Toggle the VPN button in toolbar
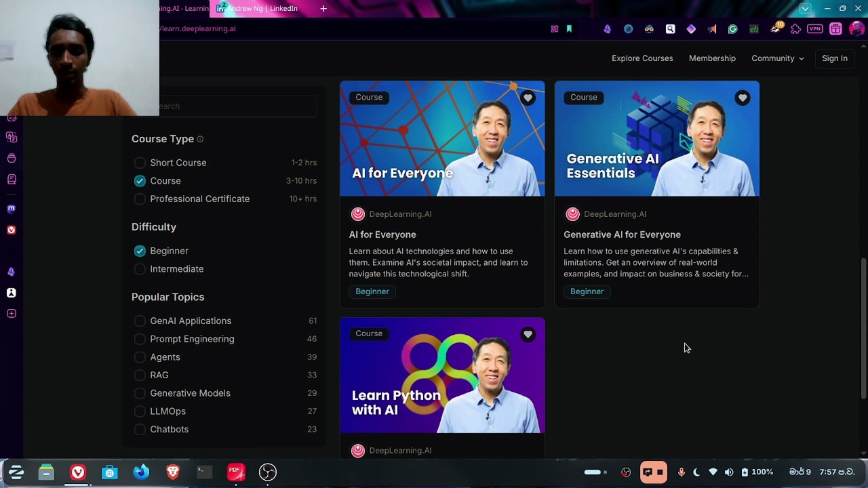Image resolution: width=868 pixels, height=488 pixels. click(x=814, y=29)
